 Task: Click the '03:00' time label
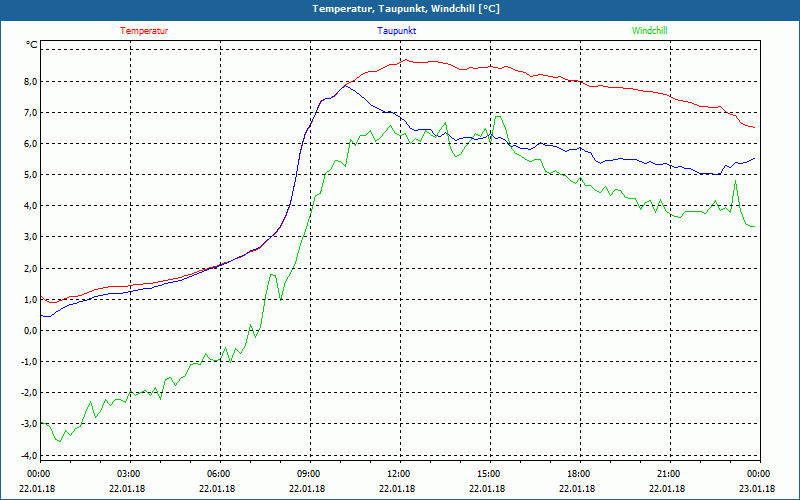[x=130, y=474]
